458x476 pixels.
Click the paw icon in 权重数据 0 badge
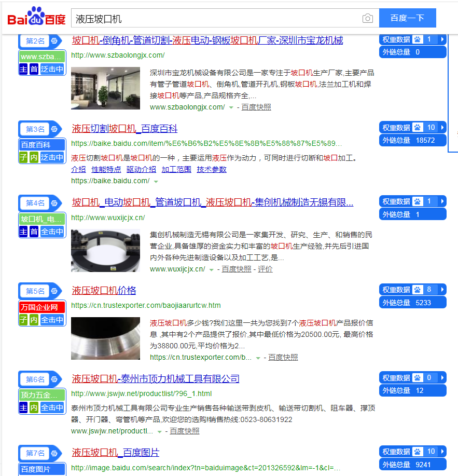coord(418,378)
